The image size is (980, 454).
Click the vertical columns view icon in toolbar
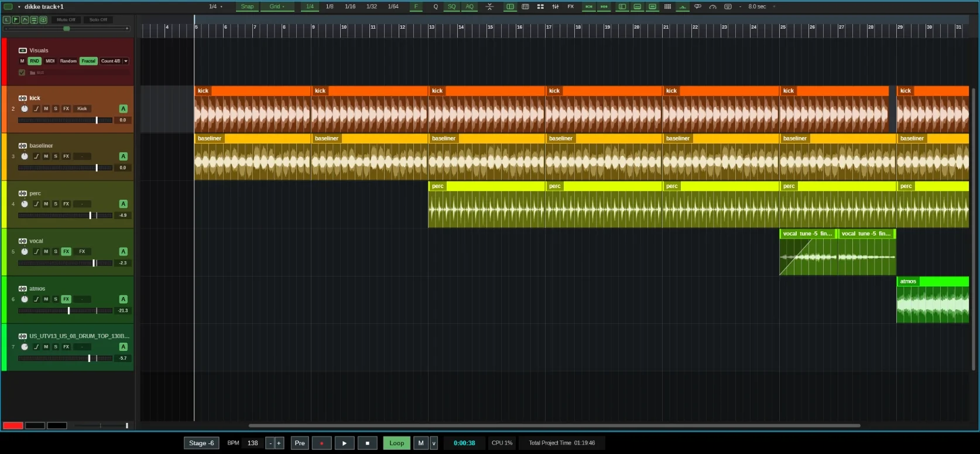(x=525, y=6)
